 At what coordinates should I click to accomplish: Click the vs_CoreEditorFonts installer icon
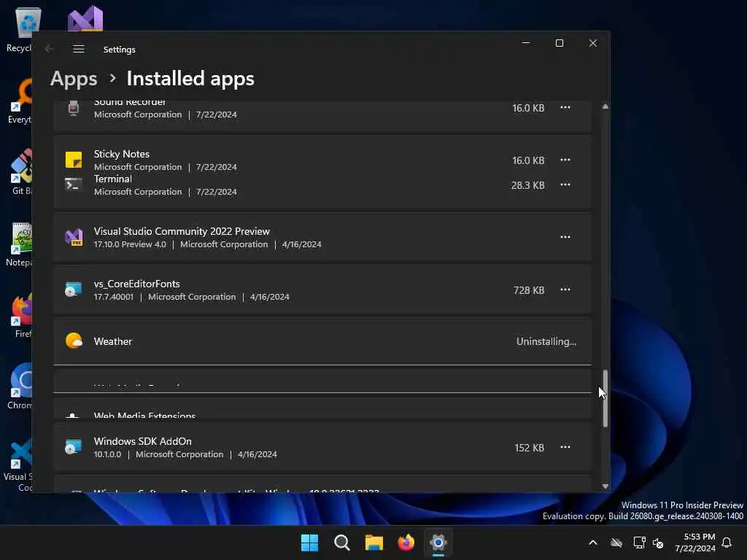pos(74,289)
